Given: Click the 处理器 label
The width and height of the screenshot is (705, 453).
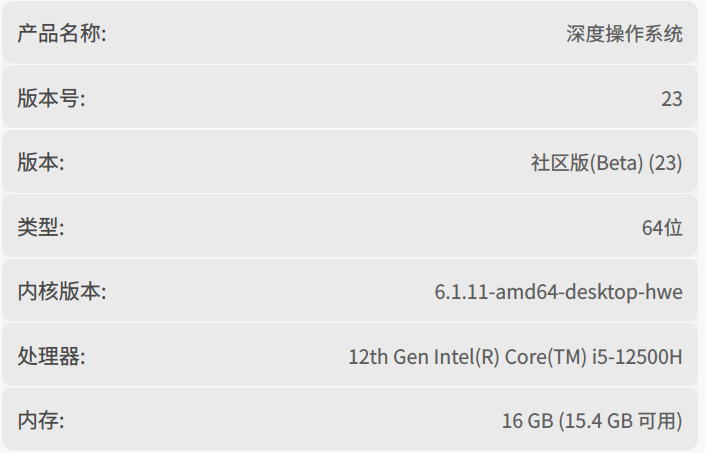Looking at the screenshot, I should click(x=51, y=355).
